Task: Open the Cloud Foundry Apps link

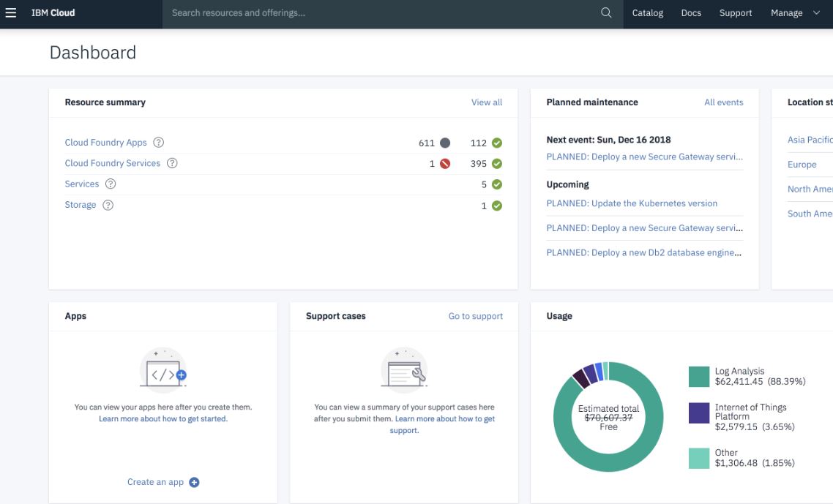Action: coord(105,143)
